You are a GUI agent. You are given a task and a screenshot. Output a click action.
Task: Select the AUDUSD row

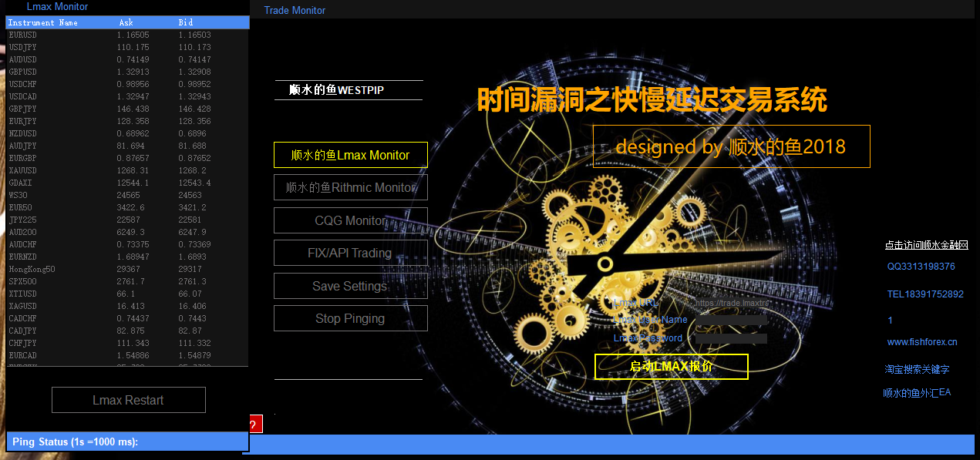click(x=127, y=59)
